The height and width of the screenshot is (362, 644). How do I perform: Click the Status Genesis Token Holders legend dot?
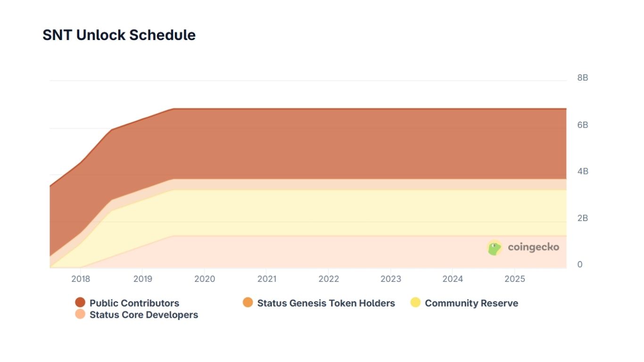[248, 303]
